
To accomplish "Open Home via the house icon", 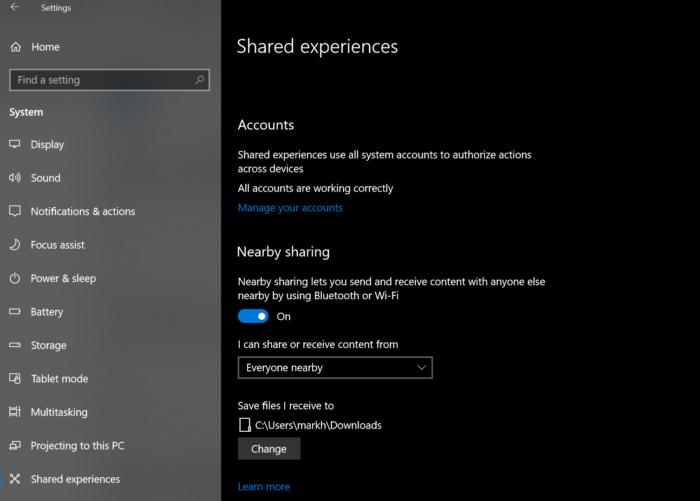I will tap(16, 47).
